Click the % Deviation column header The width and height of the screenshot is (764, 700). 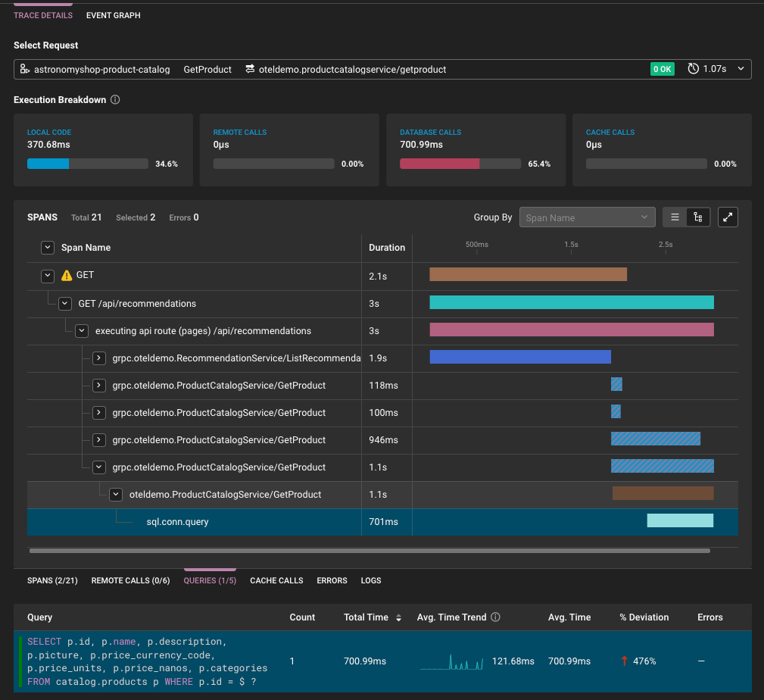click(x=644, y=617)
